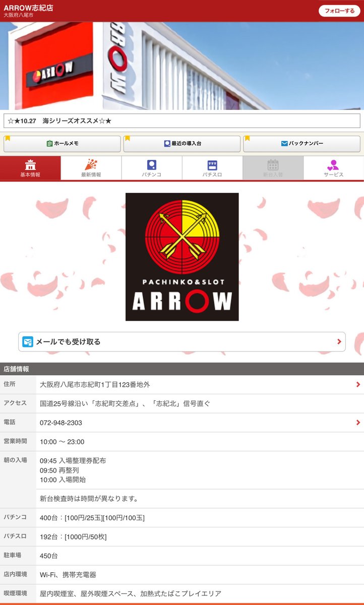
Task: Open 最近の導入台 recent machines button
Action: (x=182, y=144)
